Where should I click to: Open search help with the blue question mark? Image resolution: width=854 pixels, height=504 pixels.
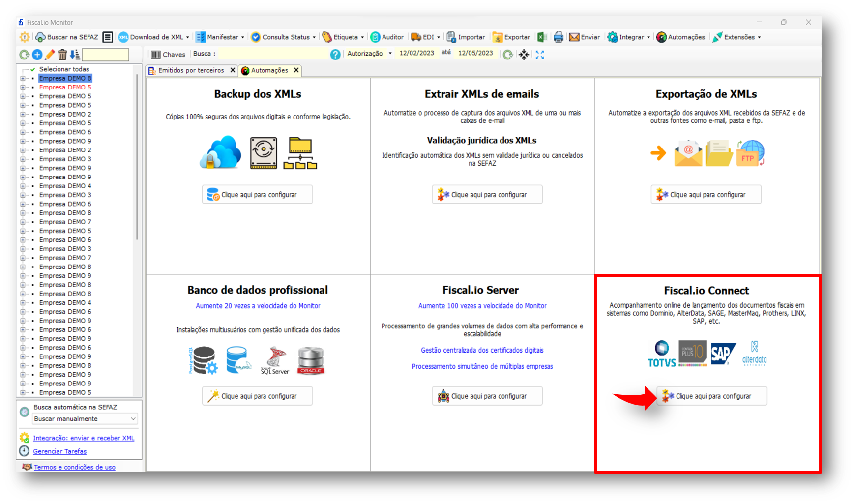pos(335,55)
